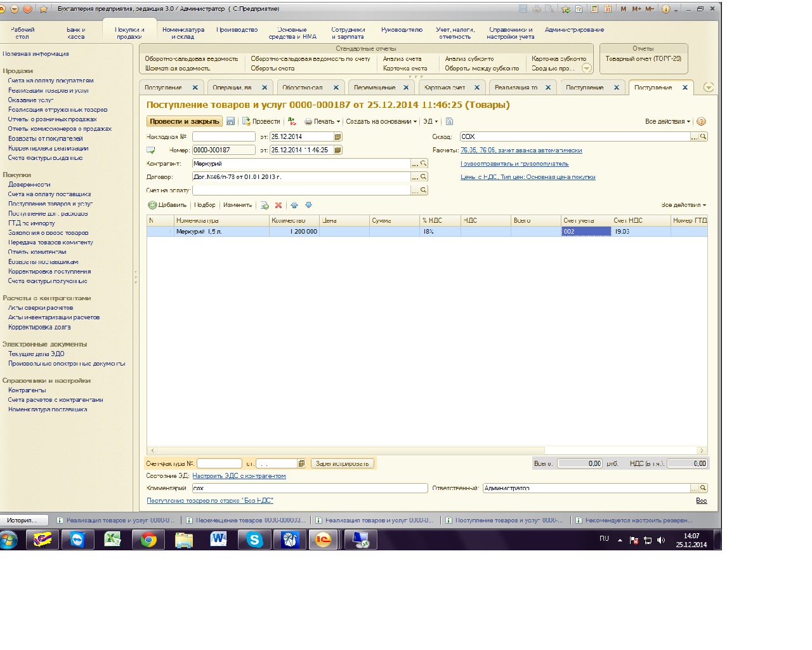
Task: Open Skype from the taskbar
Action: click(254, 540)
